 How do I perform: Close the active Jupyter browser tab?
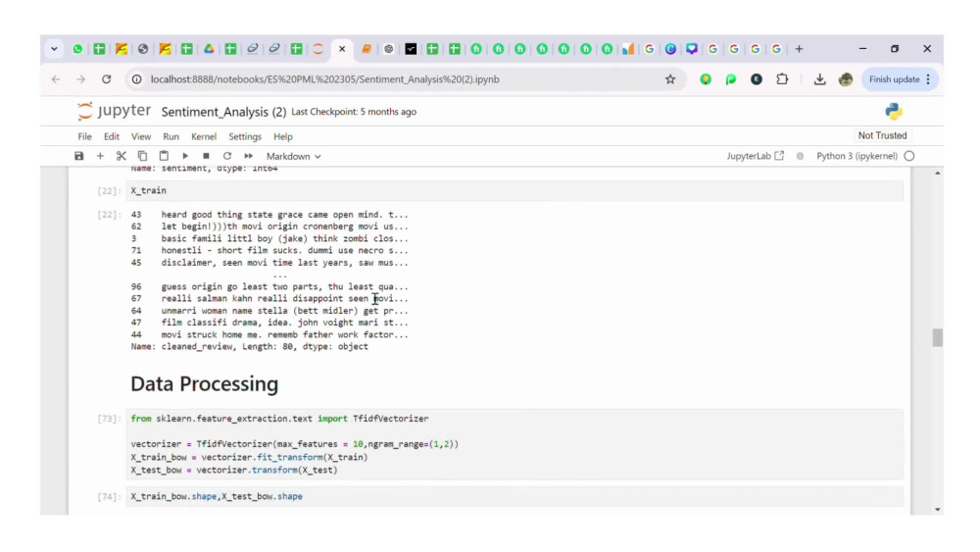click(x=342, y=49)
